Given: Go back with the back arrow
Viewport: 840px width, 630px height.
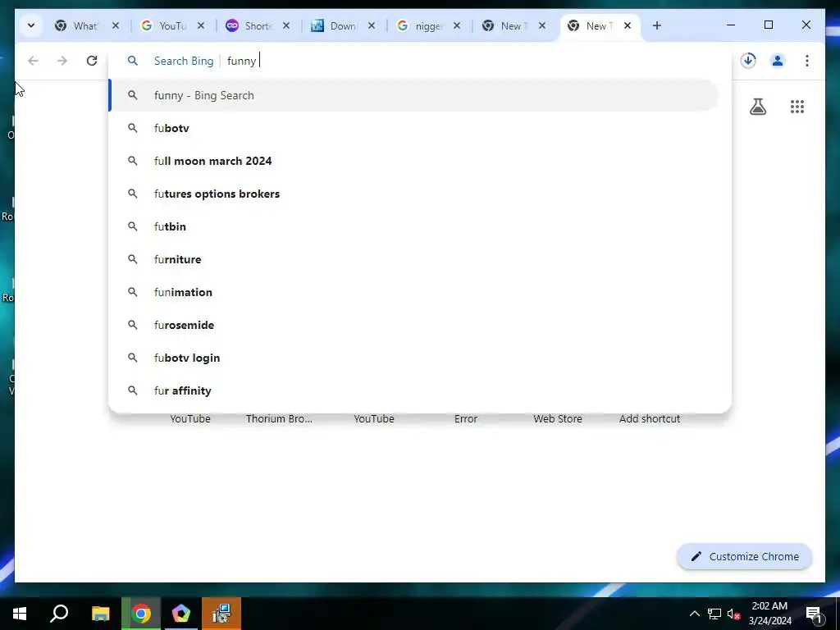Looking at the screenshot, I should tap(33, 61).
